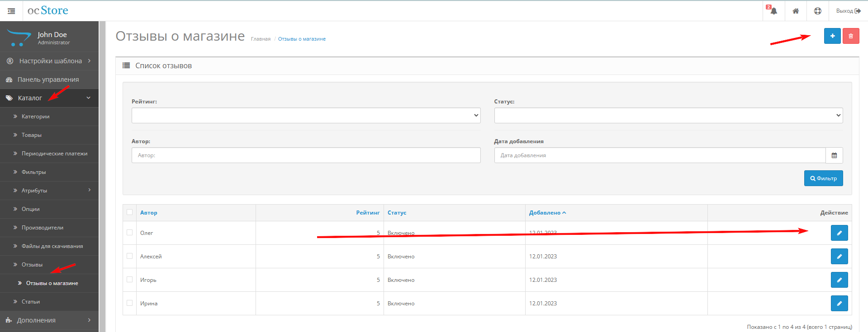Add a new store review
Image resolution: width=868 pixels, height=332 pixels.
pyautogui.click(x=832, y=36)
